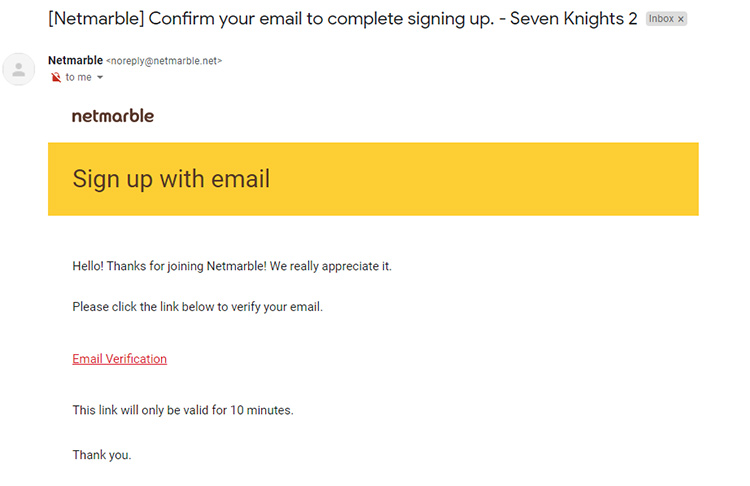Open the Email Verification link
This screenshot has width=750, height=486.
tap(120, 359)
